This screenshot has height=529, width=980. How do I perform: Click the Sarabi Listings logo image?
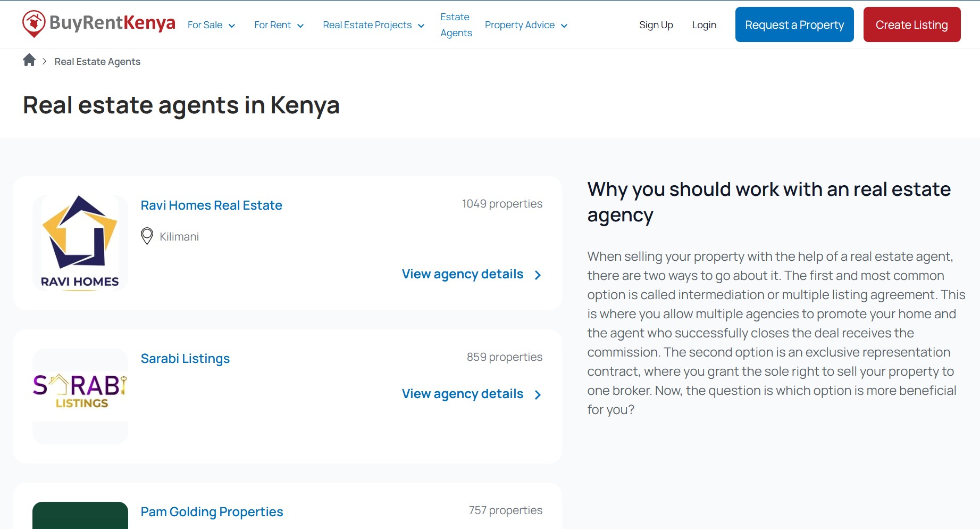pyautogui.click(x=80, y=391)
